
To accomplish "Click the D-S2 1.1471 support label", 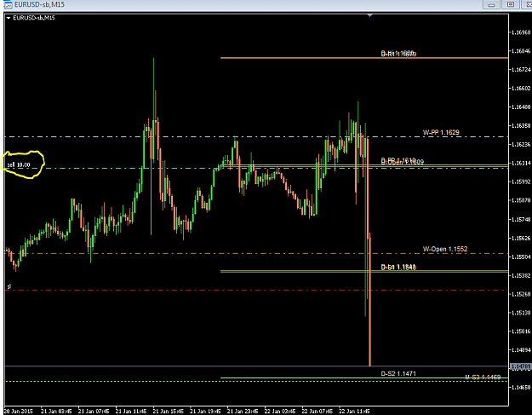I will 398,373.
